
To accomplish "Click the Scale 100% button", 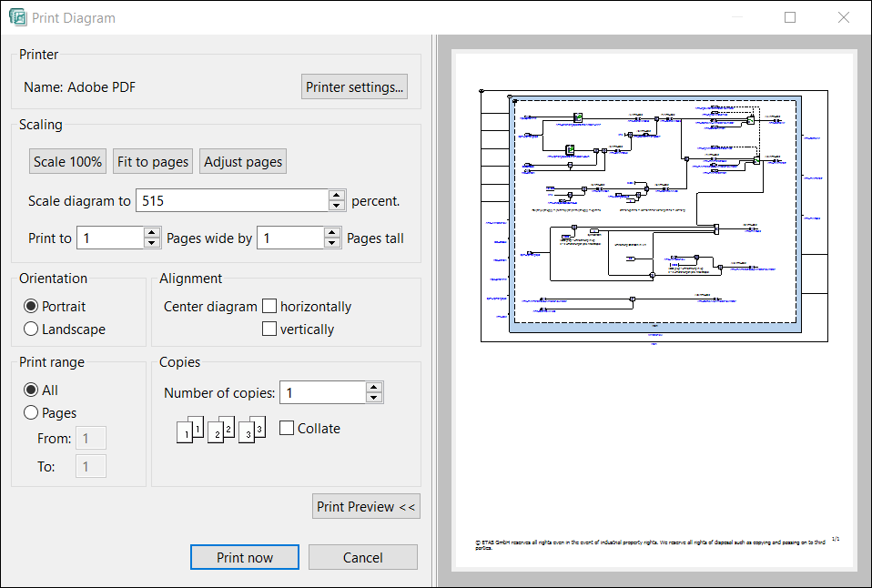I will click(66, 160).
